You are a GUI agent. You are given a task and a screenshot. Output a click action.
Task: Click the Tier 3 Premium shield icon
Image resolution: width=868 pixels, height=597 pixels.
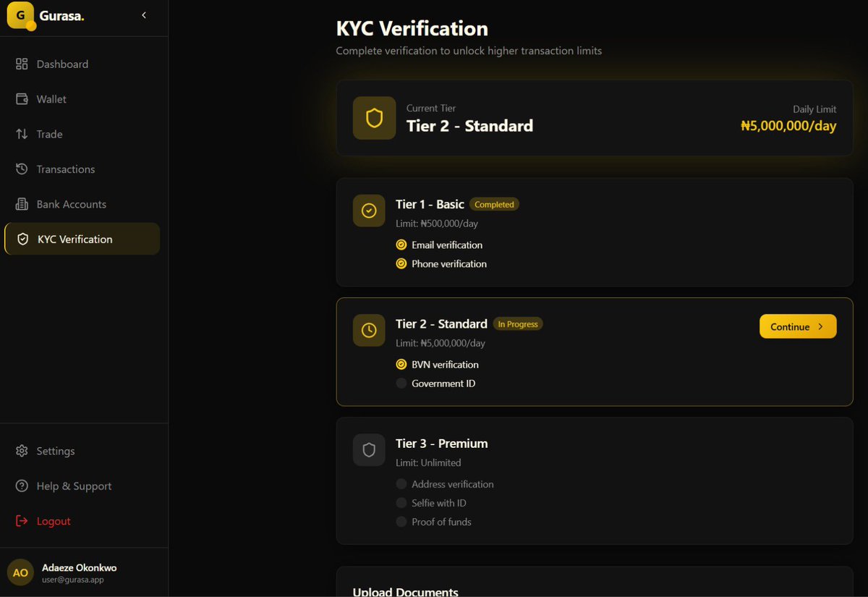(369, 449)
